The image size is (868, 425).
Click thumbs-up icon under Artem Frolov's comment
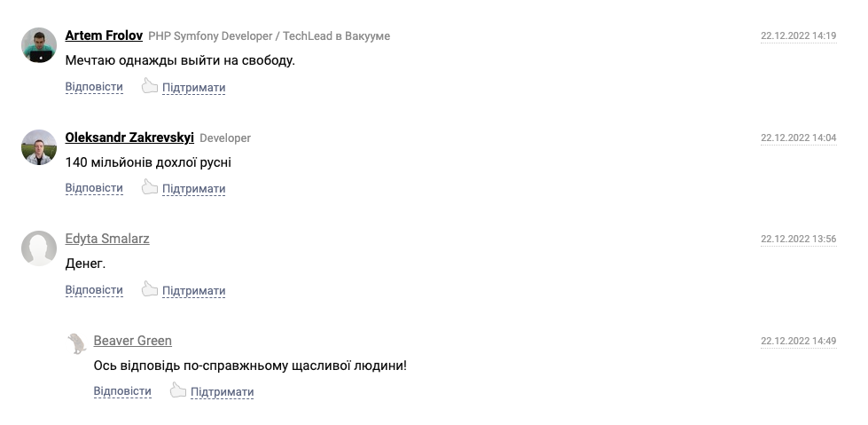[x=150, y=86]
